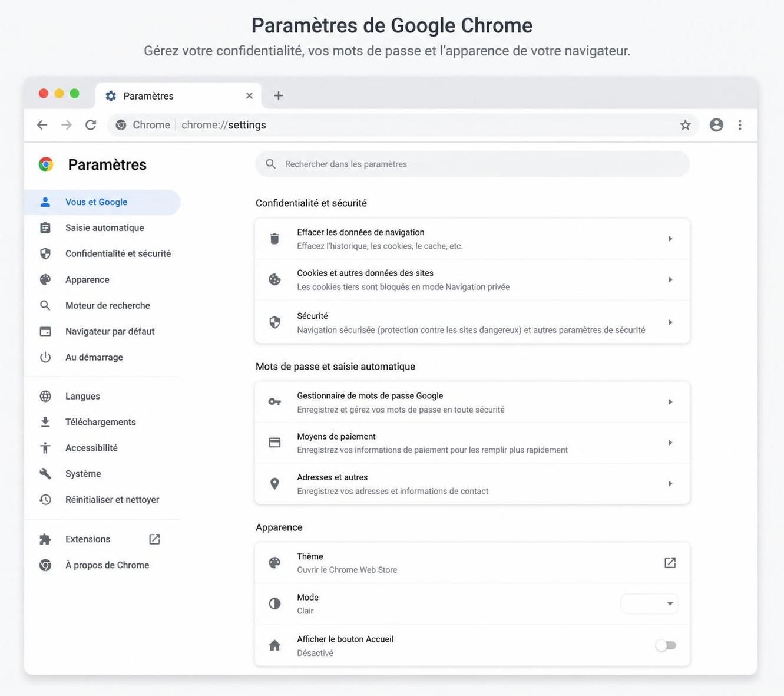Open Réinitialiser et nettoyer
Viewport: 784px width, 696px height.
coord(102,500)
